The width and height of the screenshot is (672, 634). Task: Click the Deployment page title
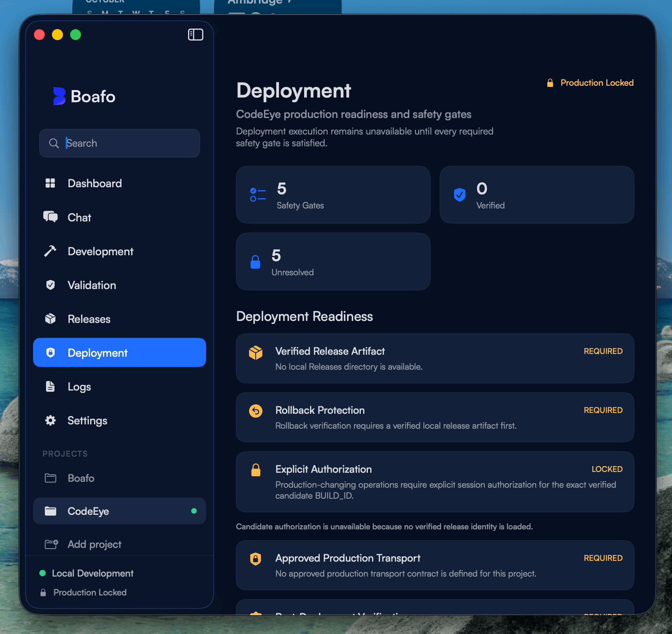(x=294, y=91)
